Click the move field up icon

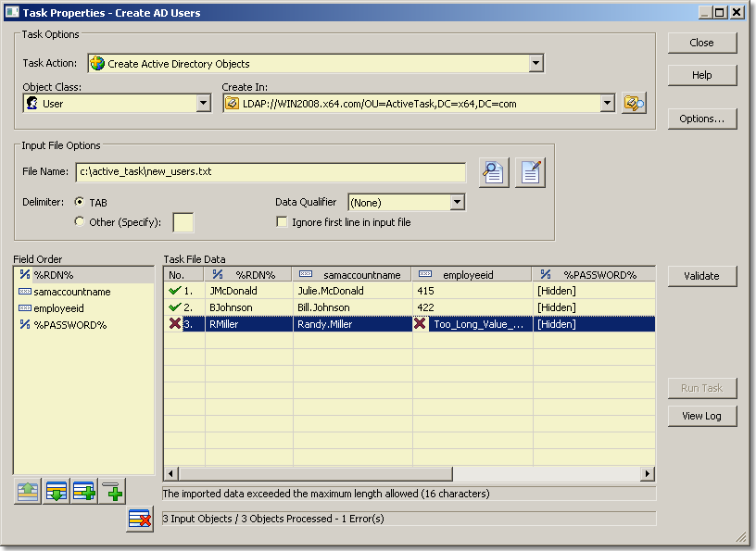tap(28, 492)
